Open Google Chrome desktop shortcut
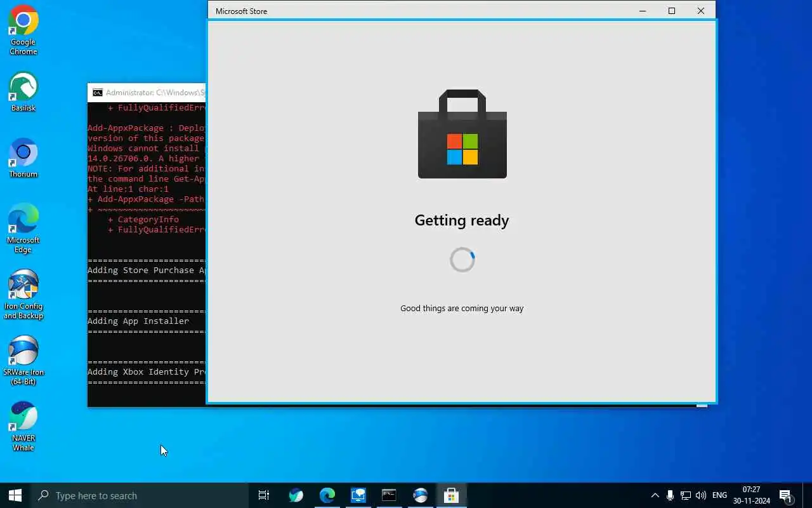Image resolution: width=812 pixels, height=508 pixels. 23,30
